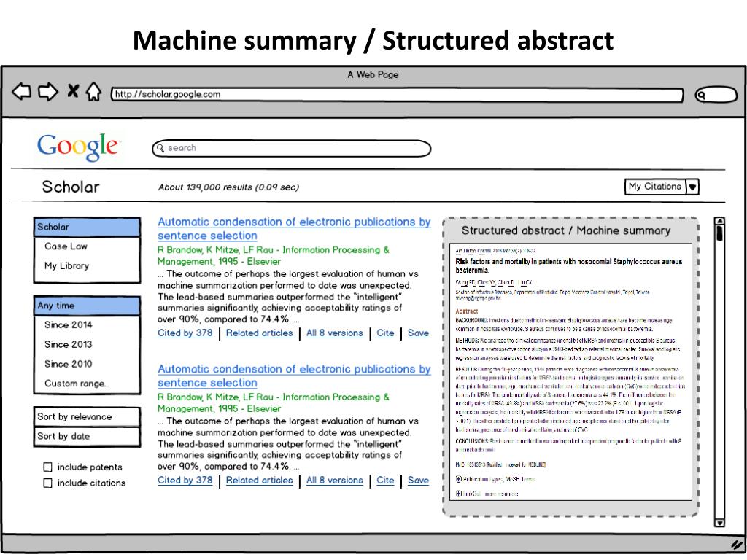The width and height of the screenshot is (747, 560).
Task: Open second result title Automatic condensation link
Action: [x=294, y=376]
